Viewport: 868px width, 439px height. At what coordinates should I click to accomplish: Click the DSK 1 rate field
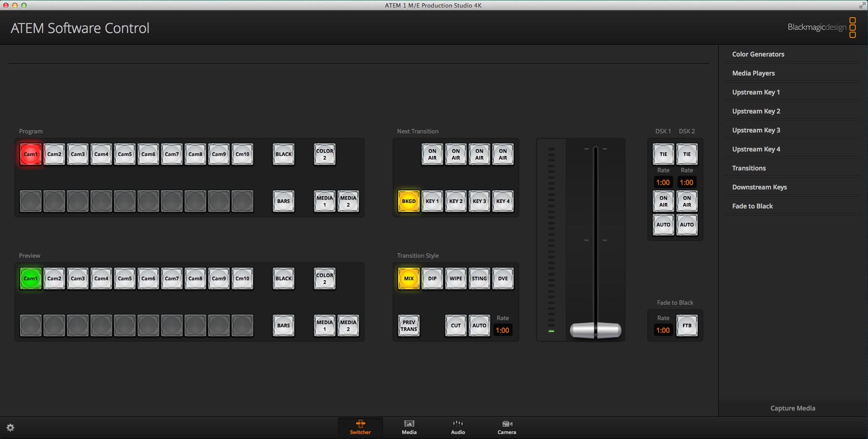[663, 183]
